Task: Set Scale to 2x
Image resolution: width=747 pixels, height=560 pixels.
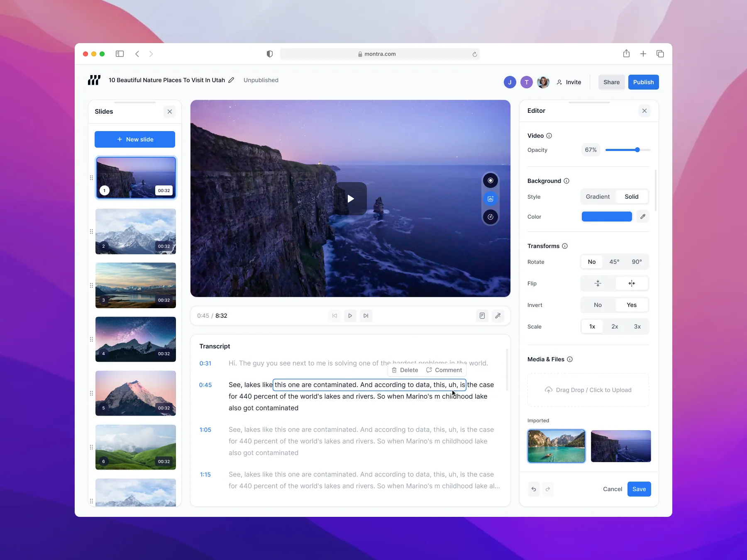Action: click(x=615, y=326)
